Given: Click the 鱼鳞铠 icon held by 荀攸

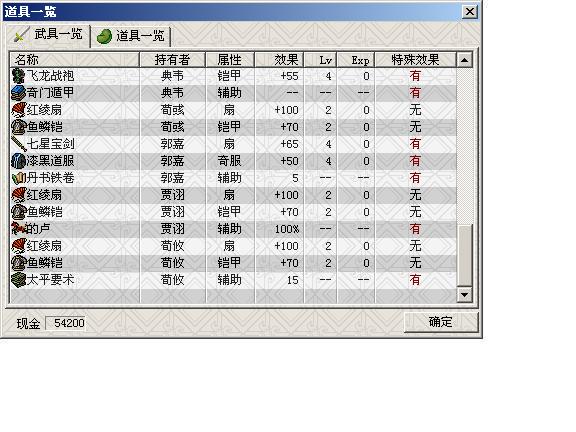Looking at the screenshot, I should click(18, 263).
